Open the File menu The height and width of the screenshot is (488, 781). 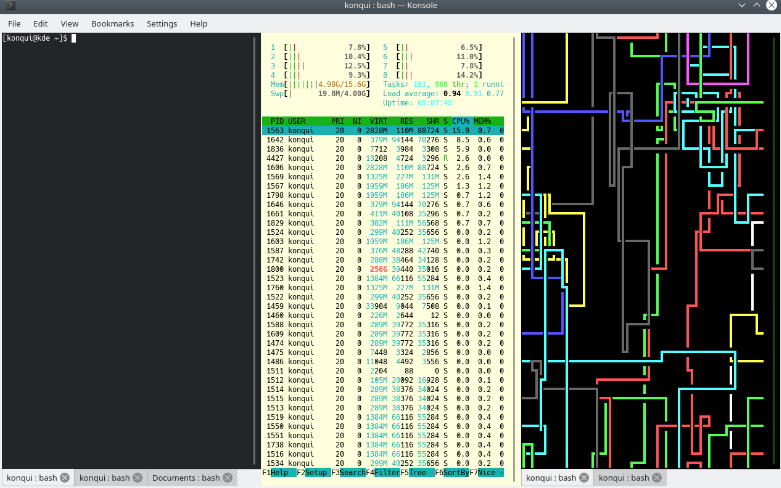click(x=14, y=23)
